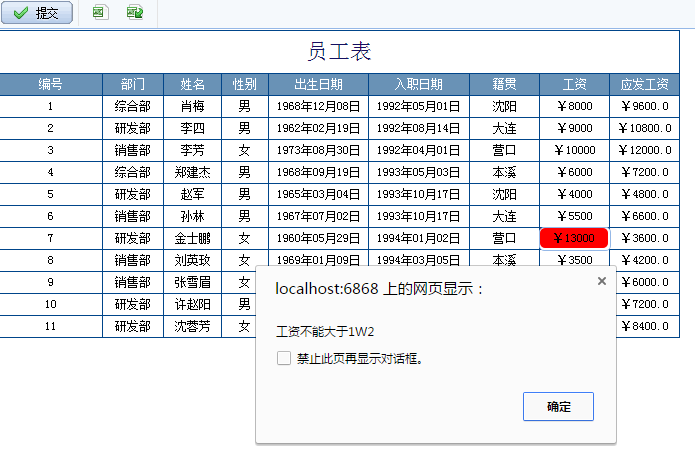Click birth date 1962年02月19日
The image size is (695, 449).
pyautogui.click(x=318, y=129)
